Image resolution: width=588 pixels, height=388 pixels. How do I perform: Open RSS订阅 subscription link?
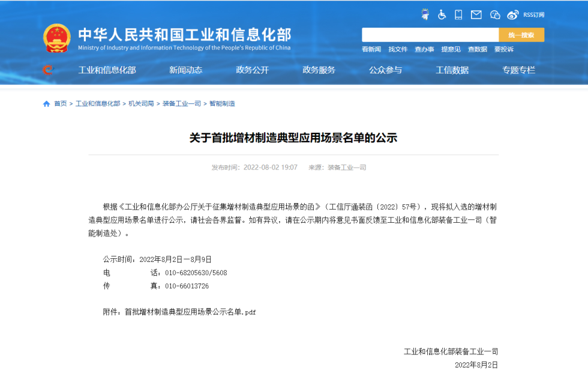coord(533,14)
